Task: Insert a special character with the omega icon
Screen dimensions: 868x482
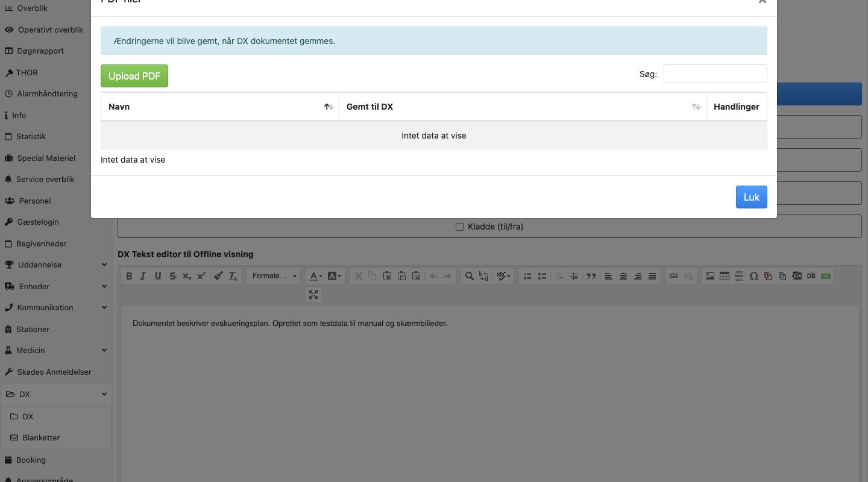Action: pyautogui.click(x=753, y=276)
